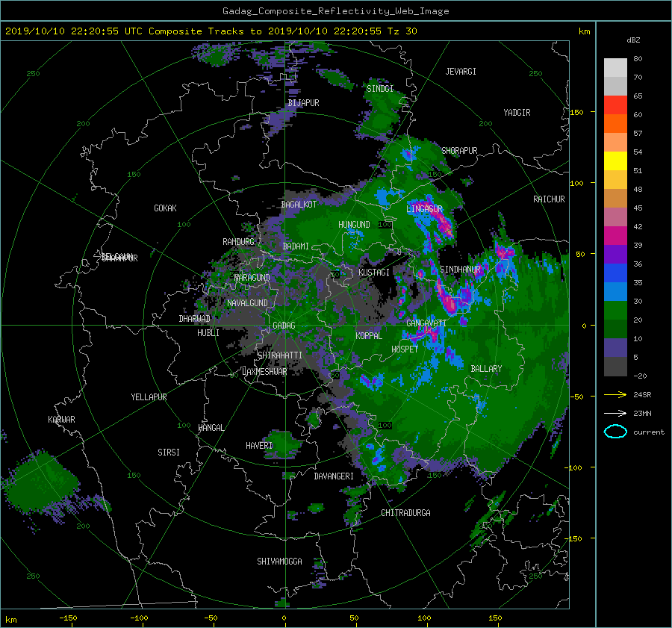The width and height of the screenshot is (672, 628).
Task: Click the bright green legend band beside 30 dBZ
Action: click(615, 310)
